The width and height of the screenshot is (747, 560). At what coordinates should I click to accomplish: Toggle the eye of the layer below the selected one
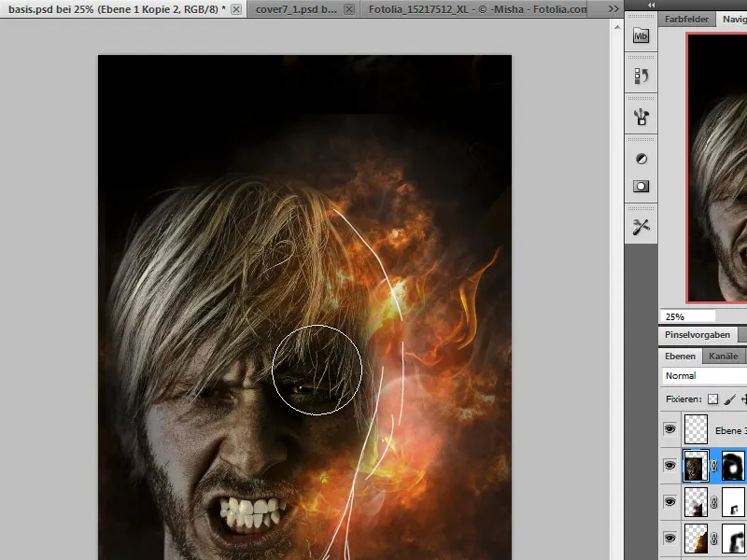coord(669,501)
